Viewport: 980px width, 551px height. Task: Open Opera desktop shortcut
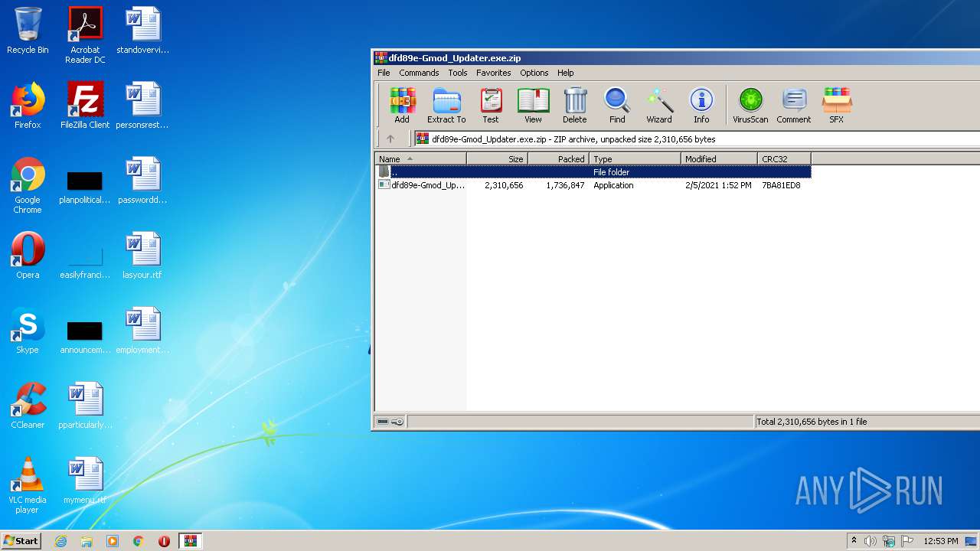[x=28, y=256]
